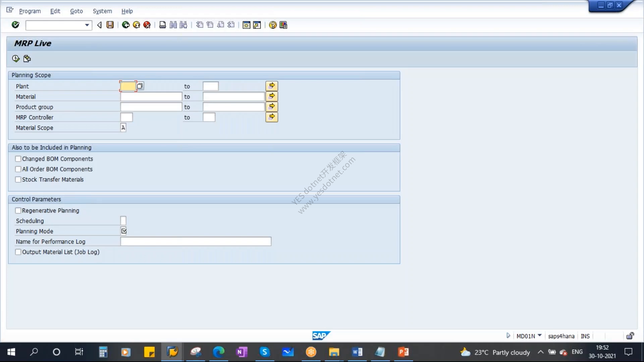
Task: Click the Planning Mode field
Action: click(123, 231)
